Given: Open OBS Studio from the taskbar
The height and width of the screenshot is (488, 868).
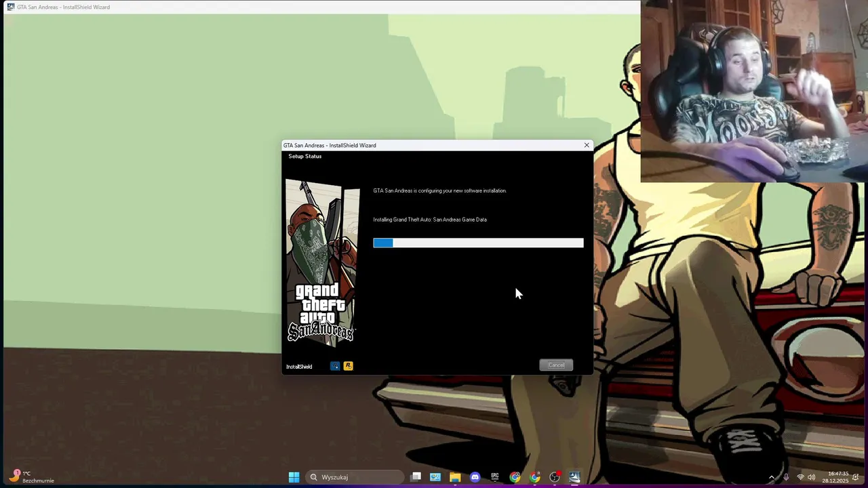Looking at the screenshot, I should (x=555, y=477).
